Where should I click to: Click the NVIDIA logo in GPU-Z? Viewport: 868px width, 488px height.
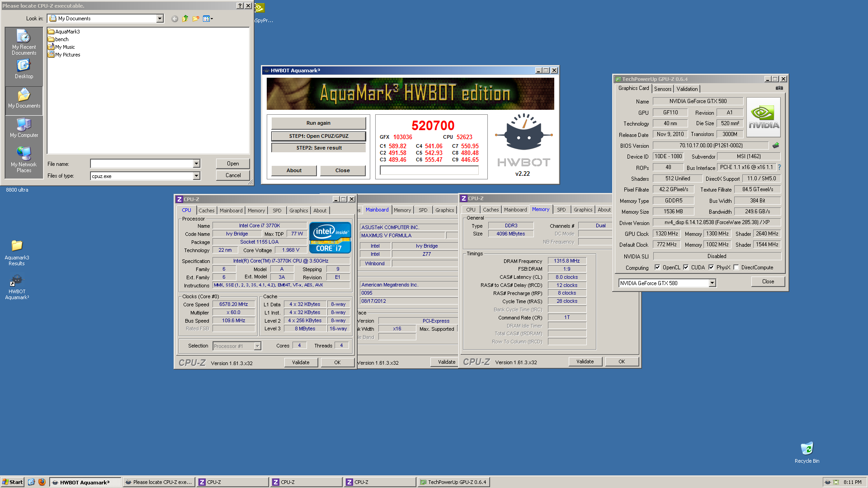pos(764,118)
